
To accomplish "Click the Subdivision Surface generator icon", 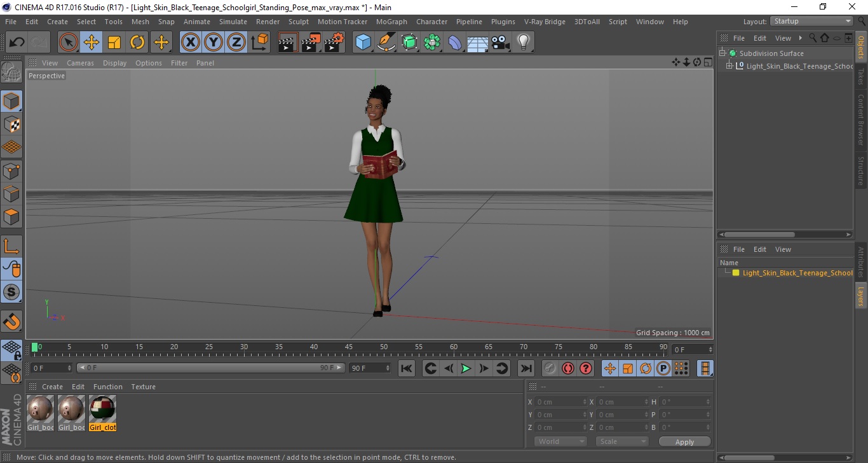I will pos(409,43).
